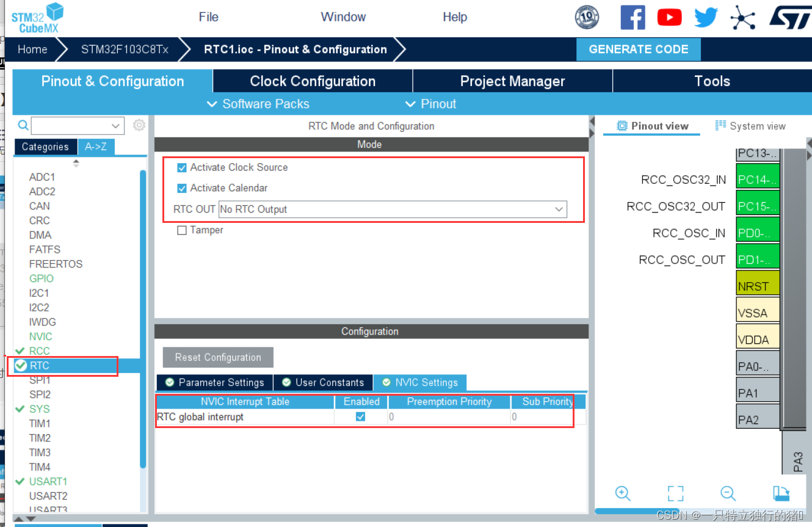812x527 pixels.
Task: Expand the Pinout dropdown menu
Action: tap(431, 104)
